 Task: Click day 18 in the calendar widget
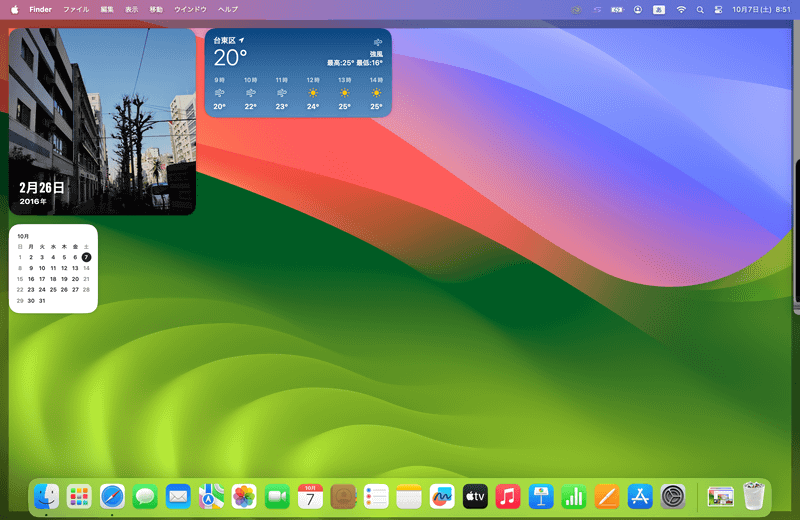point(53,279)
